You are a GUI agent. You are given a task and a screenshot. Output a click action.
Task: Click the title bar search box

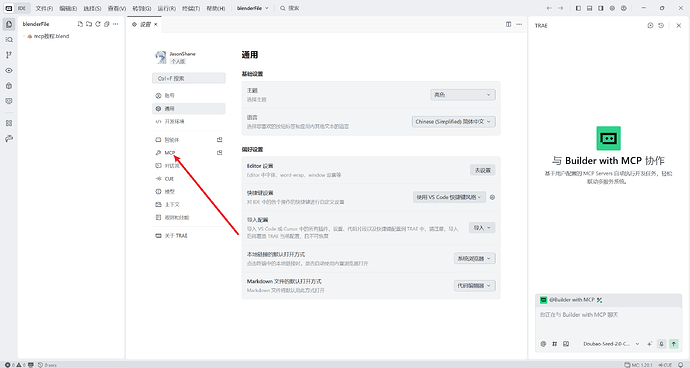click(290, 8)
